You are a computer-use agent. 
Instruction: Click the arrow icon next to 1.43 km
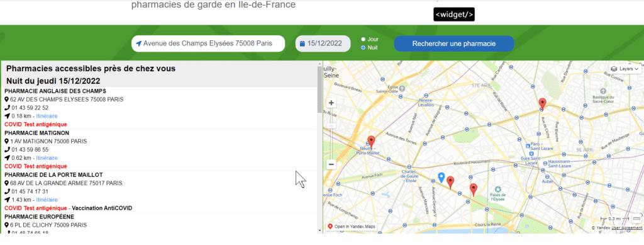coord(7,200)
